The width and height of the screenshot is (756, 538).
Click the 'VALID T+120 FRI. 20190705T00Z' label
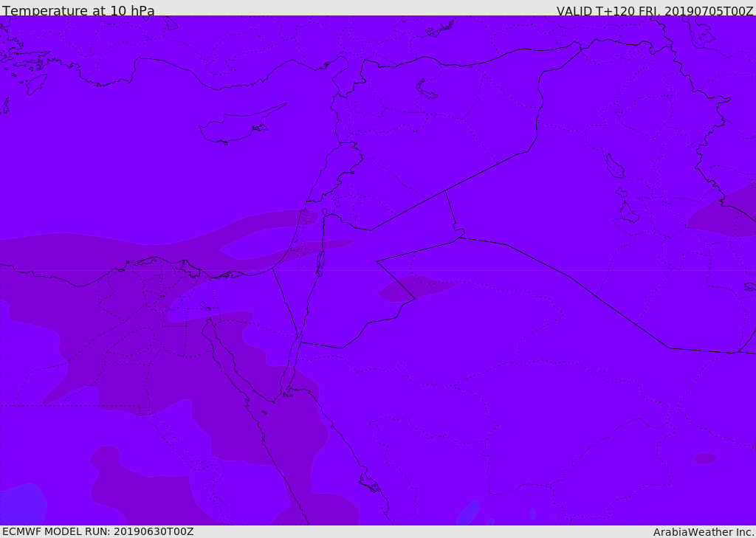pyautogui.click(x=654, y=11)
